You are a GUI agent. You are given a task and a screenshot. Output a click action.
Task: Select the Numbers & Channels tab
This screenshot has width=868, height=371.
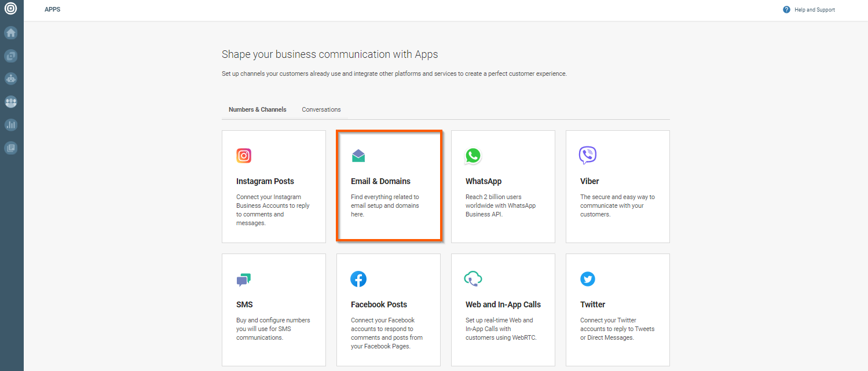(x=257, y=109)
